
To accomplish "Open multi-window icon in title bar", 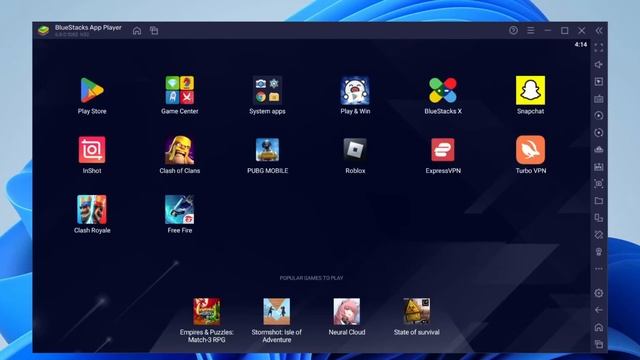I will point(154,31).
